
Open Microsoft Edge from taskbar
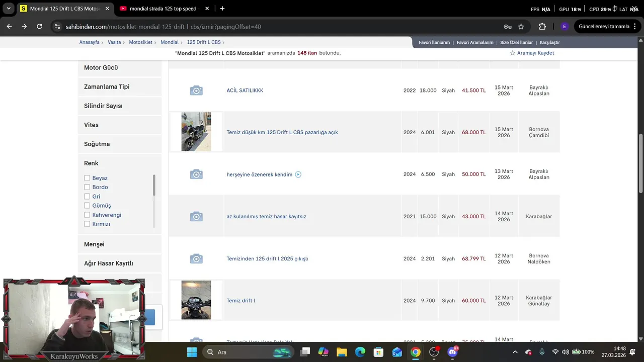pos(360,352)
